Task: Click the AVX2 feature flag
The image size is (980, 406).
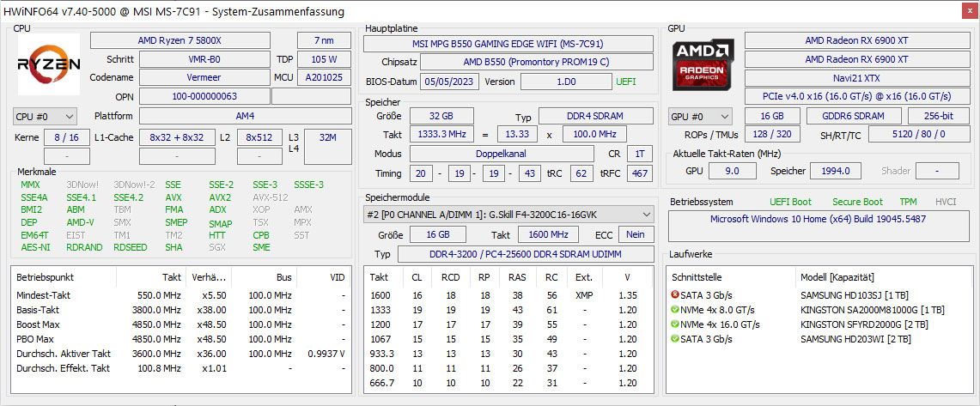Action: (x=219, y=197)
